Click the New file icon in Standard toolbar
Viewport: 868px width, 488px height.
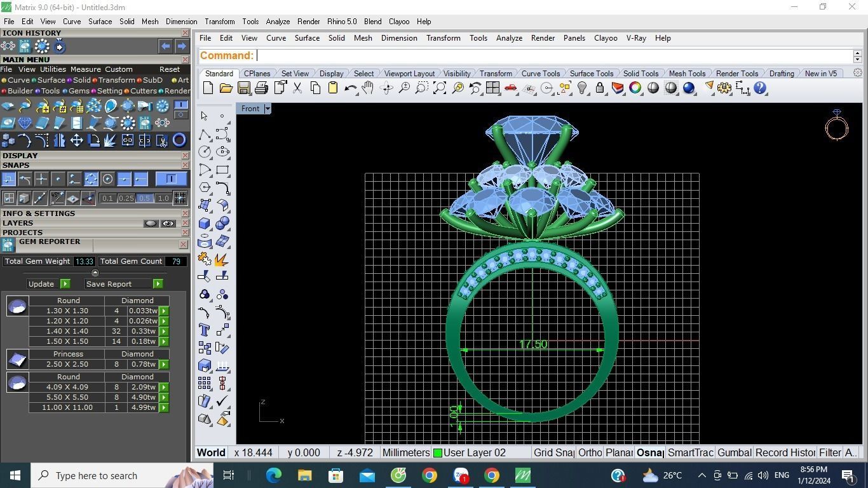click(x=208, y=88)
